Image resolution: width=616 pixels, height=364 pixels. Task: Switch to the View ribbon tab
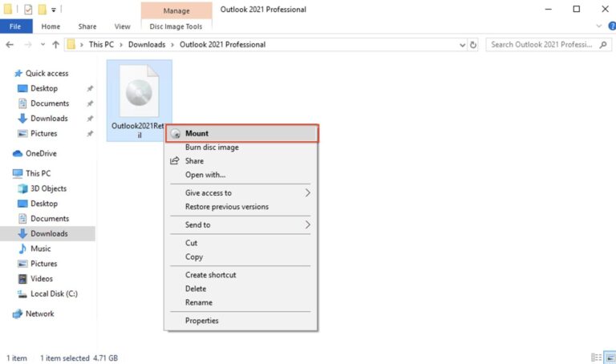pyautogui.click(x=122, y=26)
